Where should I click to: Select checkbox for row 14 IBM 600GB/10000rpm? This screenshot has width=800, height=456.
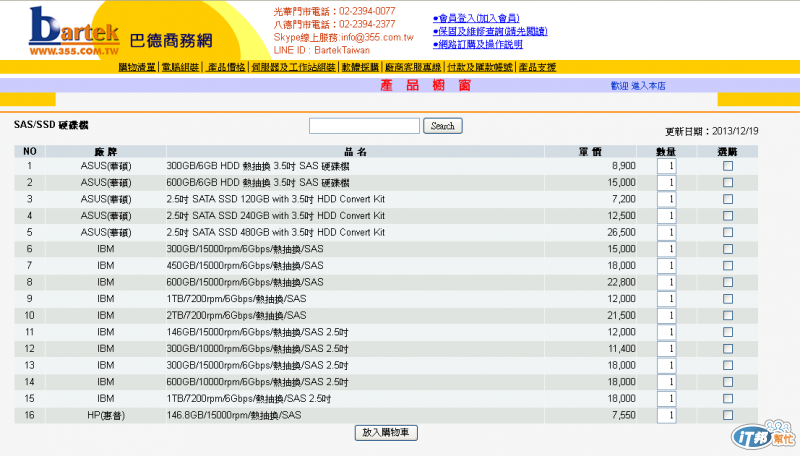tap(728, 382)
